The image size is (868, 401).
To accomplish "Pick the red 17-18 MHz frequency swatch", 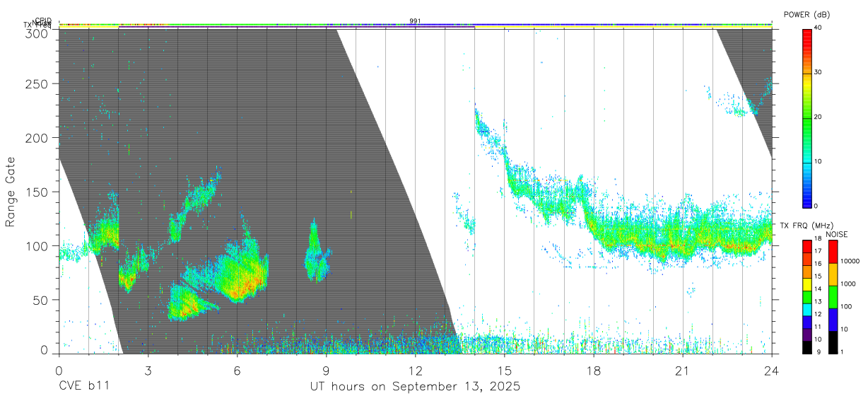I will 807,245.
